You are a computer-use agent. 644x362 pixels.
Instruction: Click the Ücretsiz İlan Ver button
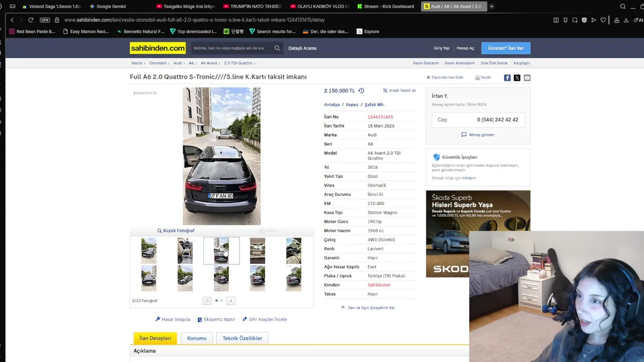point(506,48)
